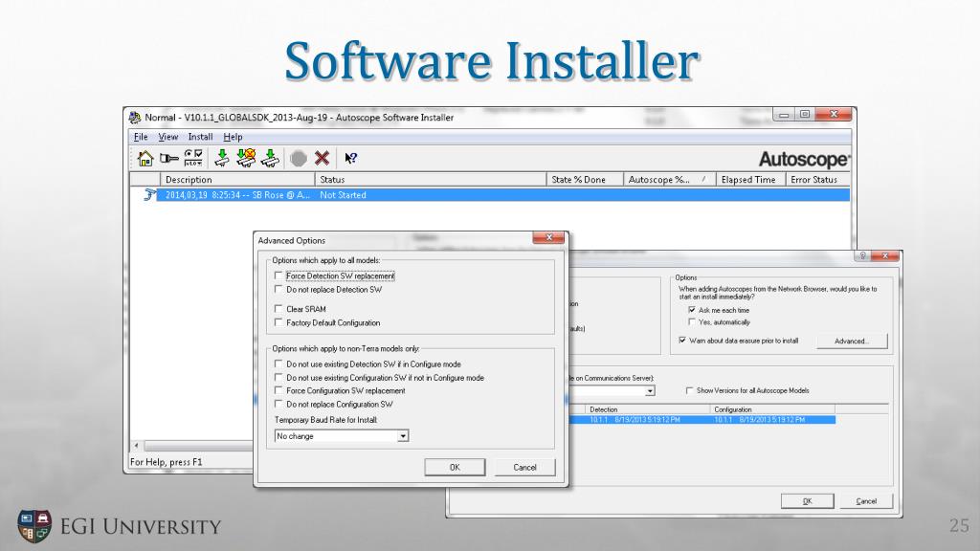
Task: Toggle the Clear SRAM checkbox
Action: (278, 309)
